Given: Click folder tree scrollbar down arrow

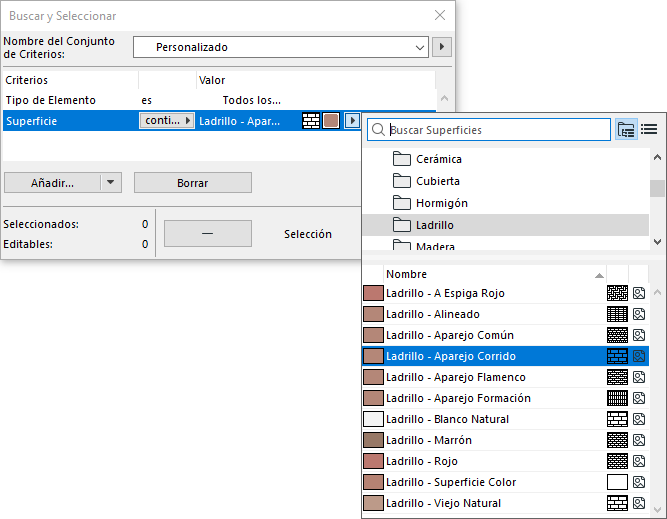Looking at the screenshot, I should pos(657,242).
